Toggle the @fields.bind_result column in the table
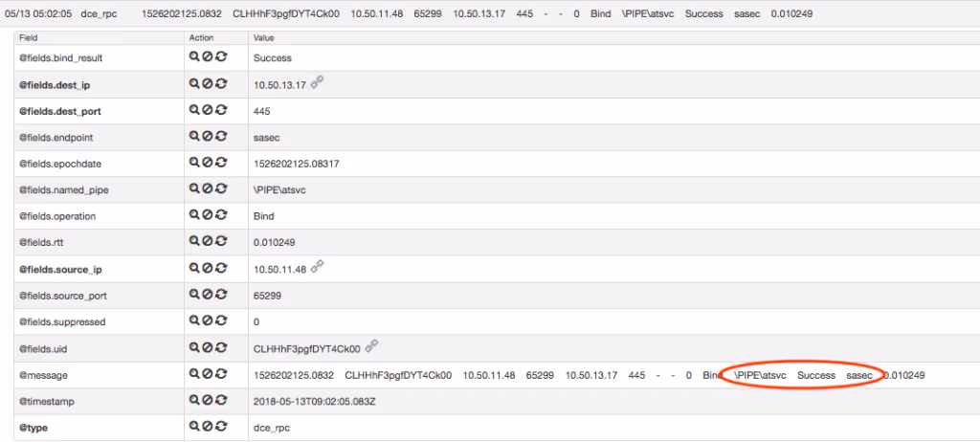980x442 pixels. pos(221,56)
